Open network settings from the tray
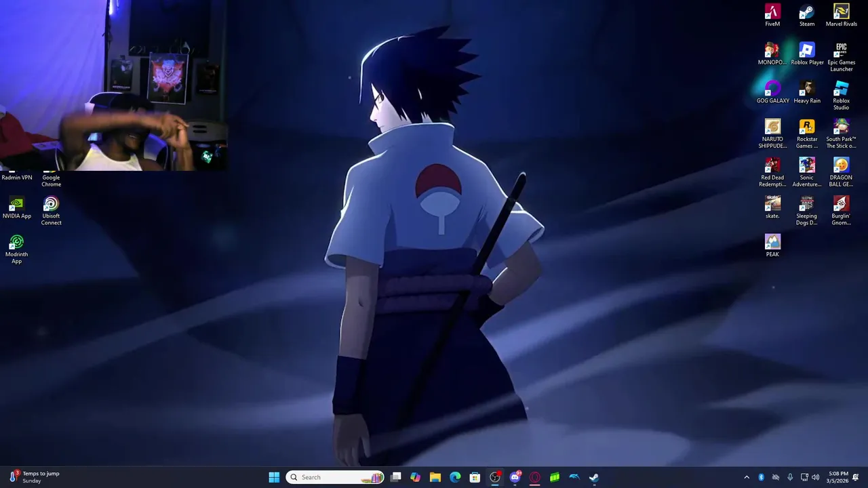868x488 pixels. click(804, 477)
